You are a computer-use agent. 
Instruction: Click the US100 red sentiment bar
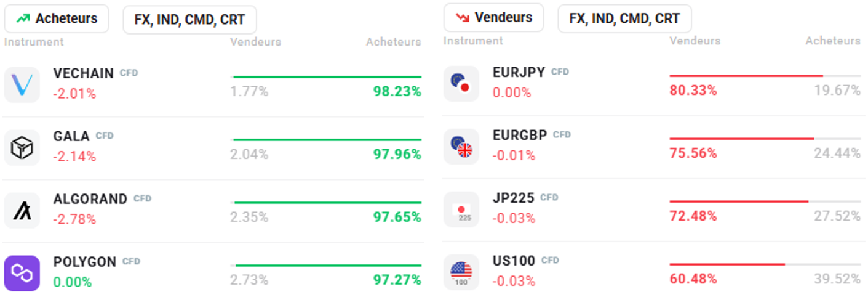coord(727,264)
